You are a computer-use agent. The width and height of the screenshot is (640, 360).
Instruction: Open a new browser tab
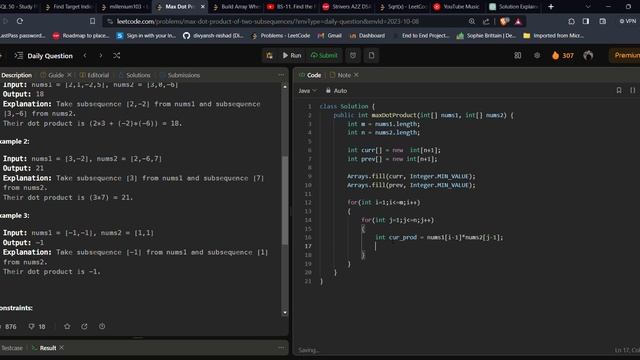click(x=551, y=7)
